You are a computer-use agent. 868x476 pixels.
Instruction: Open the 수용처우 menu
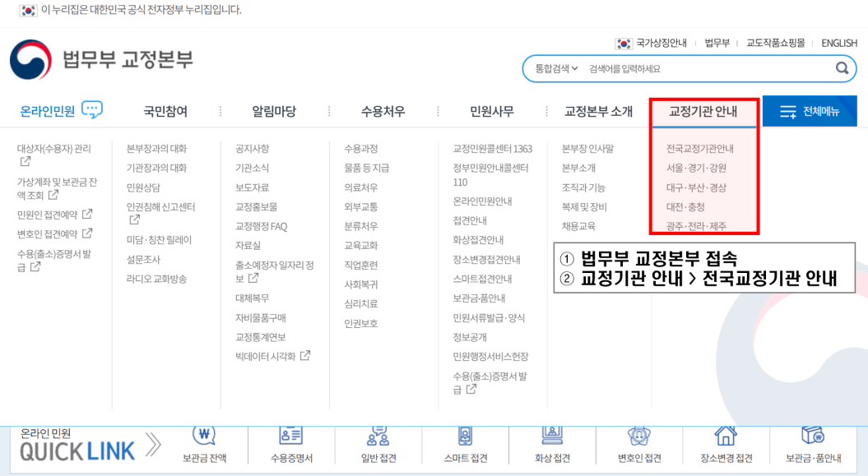[x=383, y=111]
